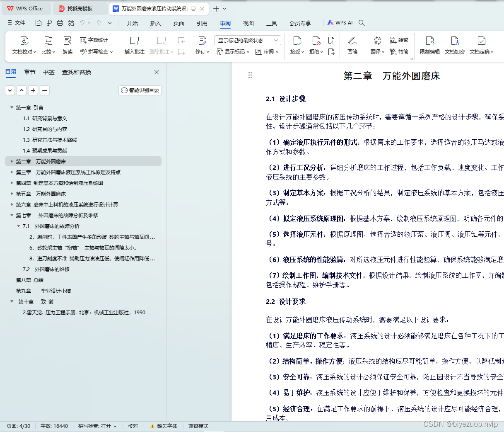This screenshot has width=504, height=432.
Task: Select 第八章 总结 in the outline
Action: coord(30,280)
